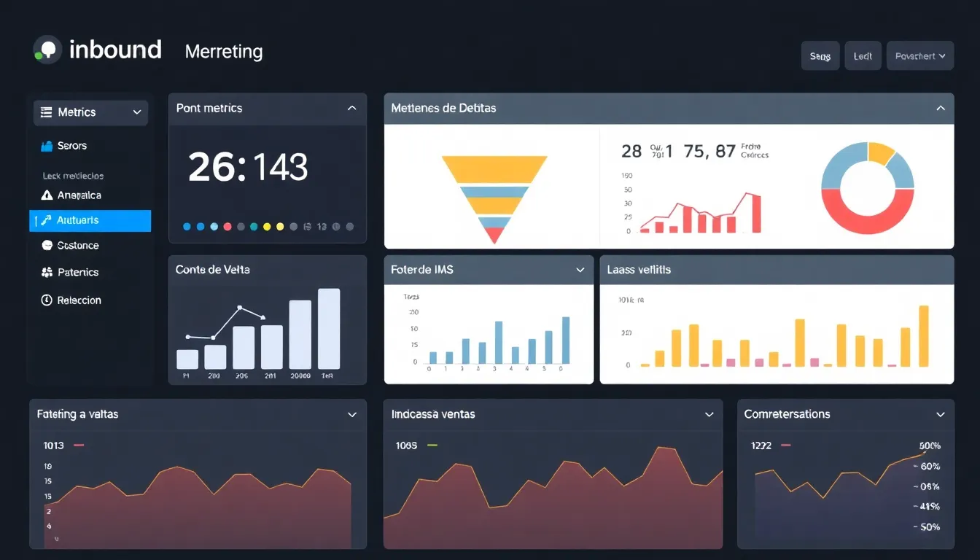Select the Serors icon in the sidebar
980x560 pixels.
[x=47, y=146]
